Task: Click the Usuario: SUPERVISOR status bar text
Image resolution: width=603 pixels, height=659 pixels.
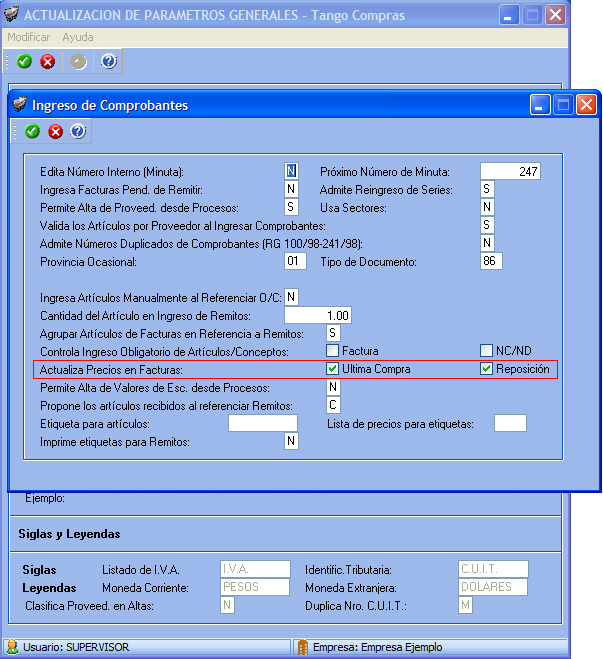Action: [76, 647]
